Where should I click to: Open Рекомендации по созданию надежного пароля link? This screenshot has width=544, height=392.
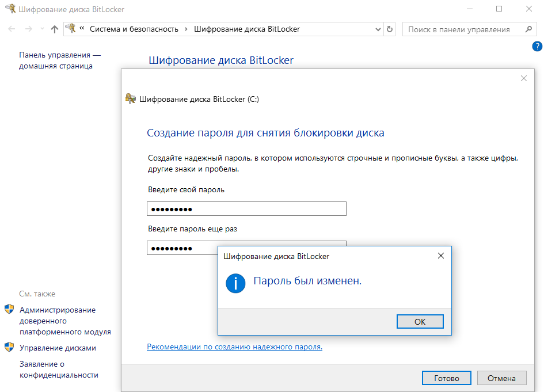[234, 347]
